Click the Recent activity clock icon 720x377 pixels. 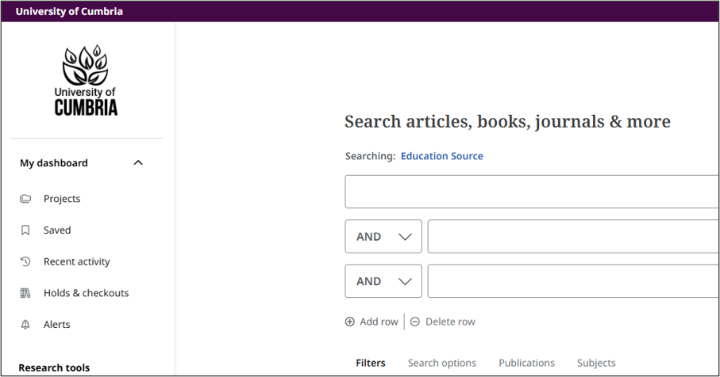[x=26, y=261]
